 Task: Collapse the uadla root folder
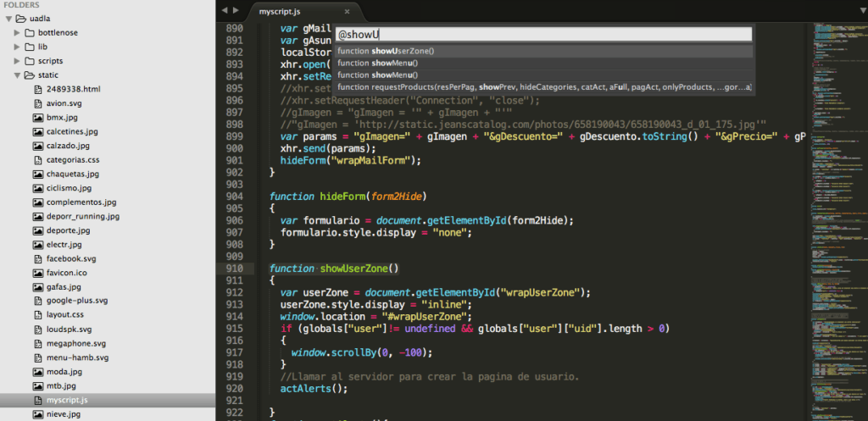[x=8, y=19]
